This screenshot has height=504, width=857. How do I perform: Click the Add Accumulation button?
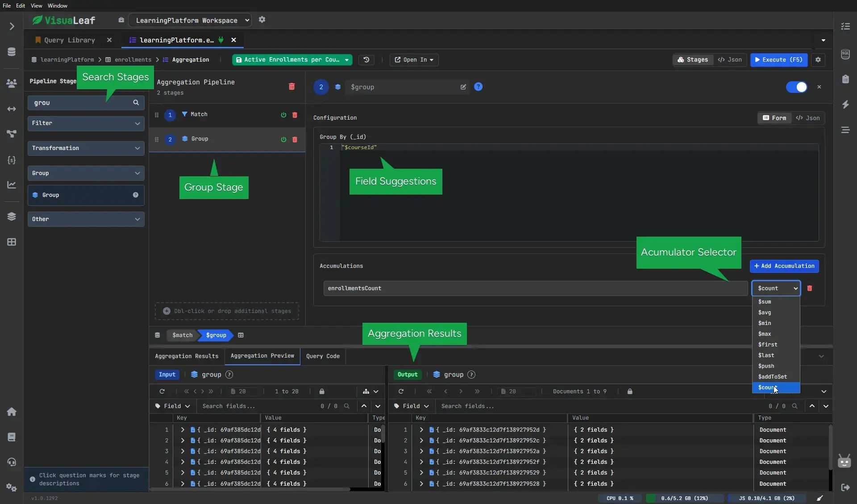784,266
